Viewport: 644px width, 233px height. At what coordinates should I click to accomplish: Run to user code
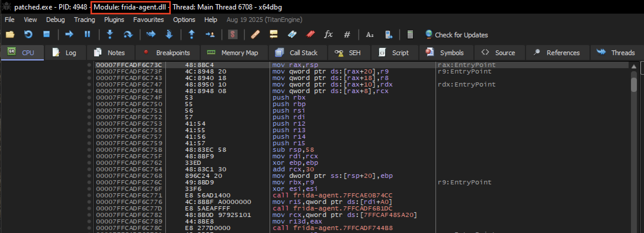[210, 35]
